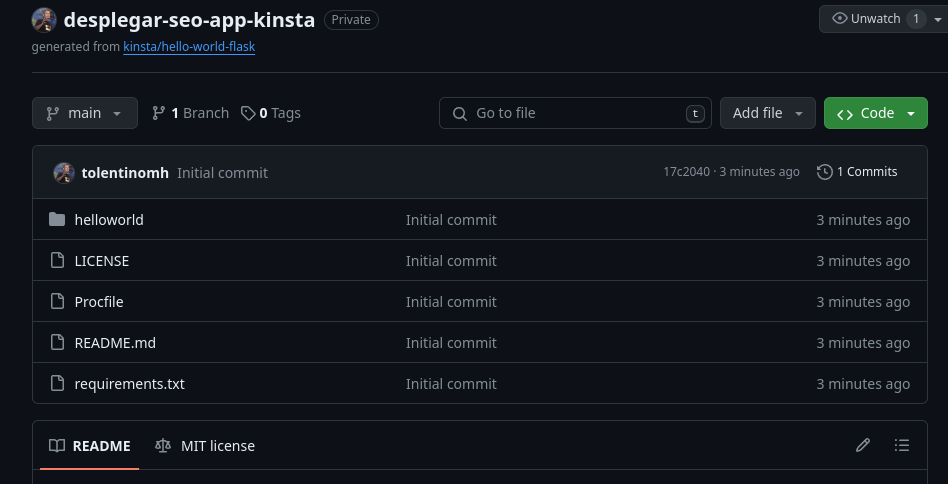Open the main branch selector dropdown
Image resolution: width=948 pixels, height=484 pixels.
85,113
